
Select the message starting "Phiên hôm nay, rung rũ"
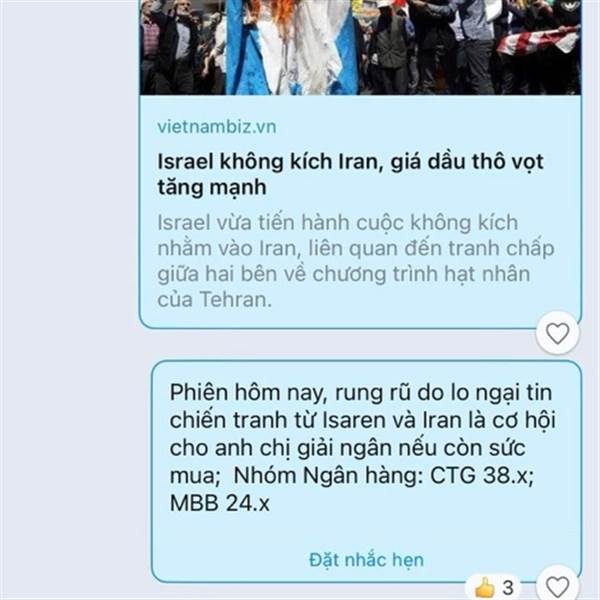[366, 471]
